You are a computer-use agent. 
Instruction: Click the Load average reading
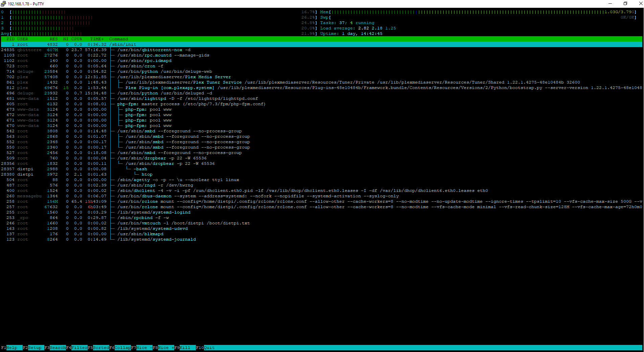pyautogui.click(x=358, y=28)
